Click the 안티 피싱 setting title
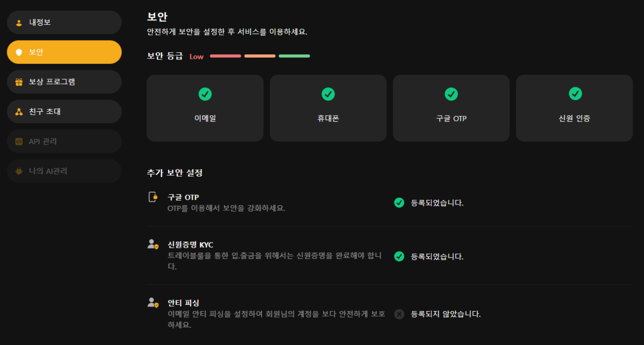 (x=183, y=303)
